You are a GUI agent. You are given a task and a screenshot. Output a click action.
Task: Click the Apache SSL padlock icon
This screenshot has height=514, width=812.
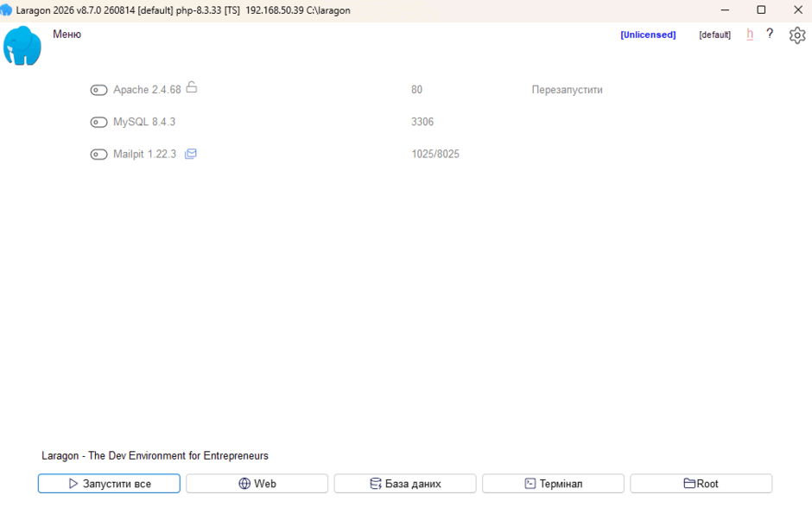point(192,87)
